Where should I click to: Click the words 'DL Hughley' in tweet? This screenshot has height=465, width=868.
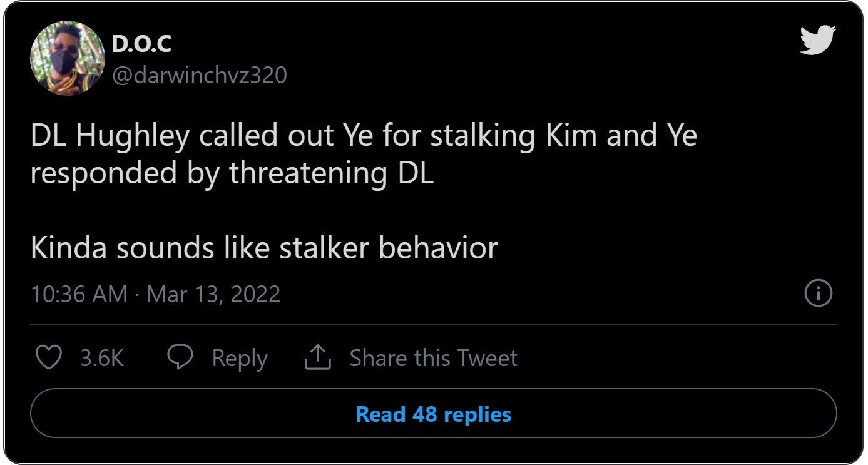pyautogui.click(x=110, y=137)
